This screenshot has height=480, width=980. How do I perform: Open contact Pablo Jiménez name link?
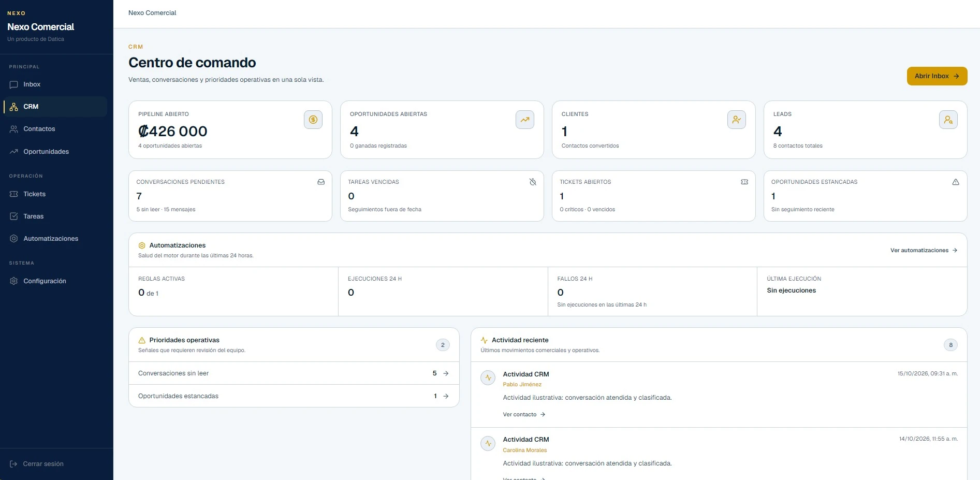[522, 385]
